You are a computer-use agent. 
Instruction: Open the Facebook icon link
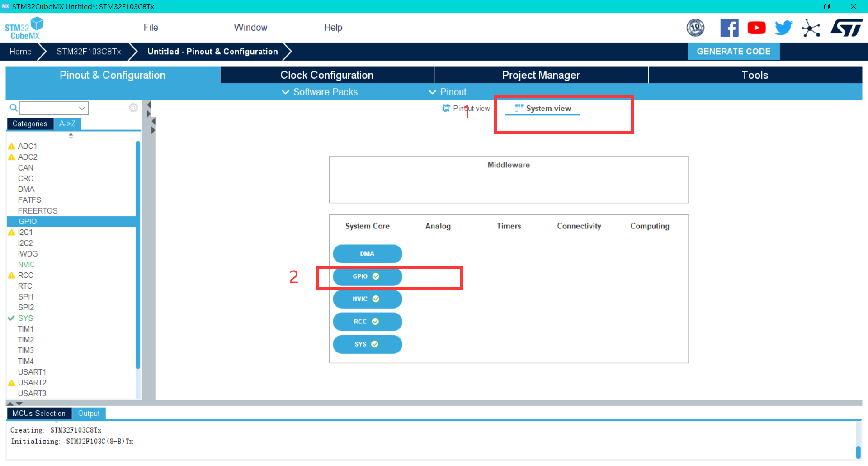click(729, 28)
